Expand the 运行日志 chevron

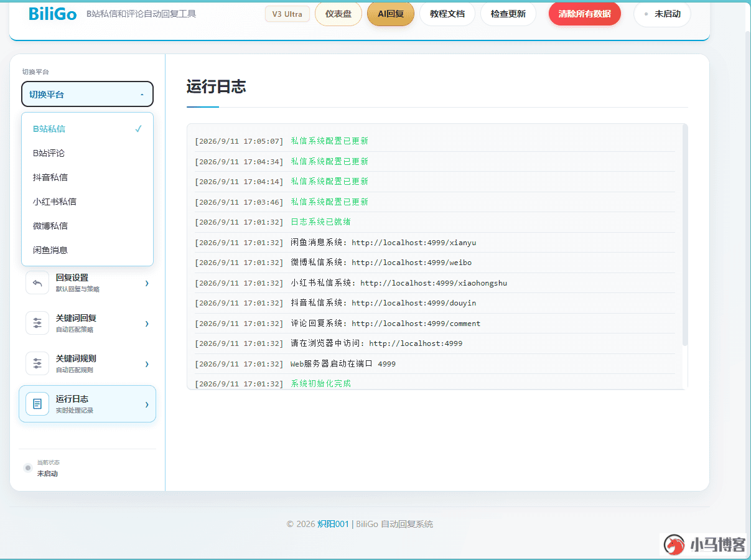click(x=147, y=404)
